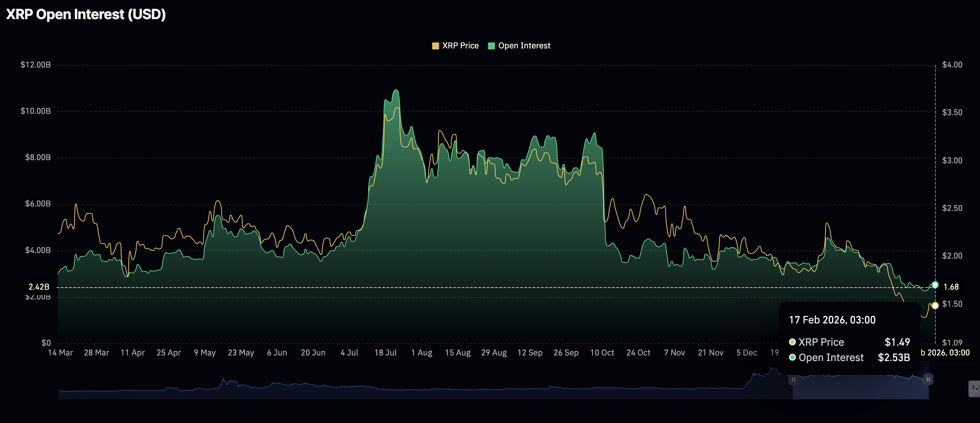The width and height of the screenshot is (980, 423).
Task: Click the XRP Price dot in tooltip
Action: tap(792, 342)
